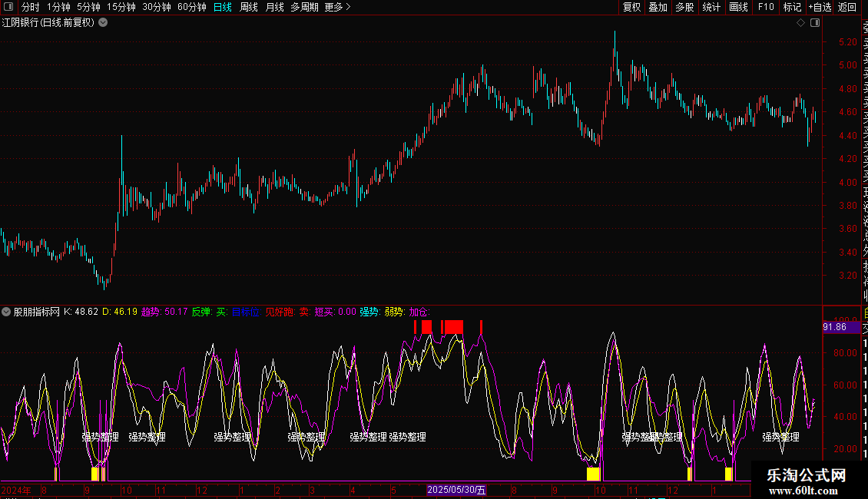Switch to the 周线 weekly tab
The height and width of the screenshot is (499, 868).
249,7
